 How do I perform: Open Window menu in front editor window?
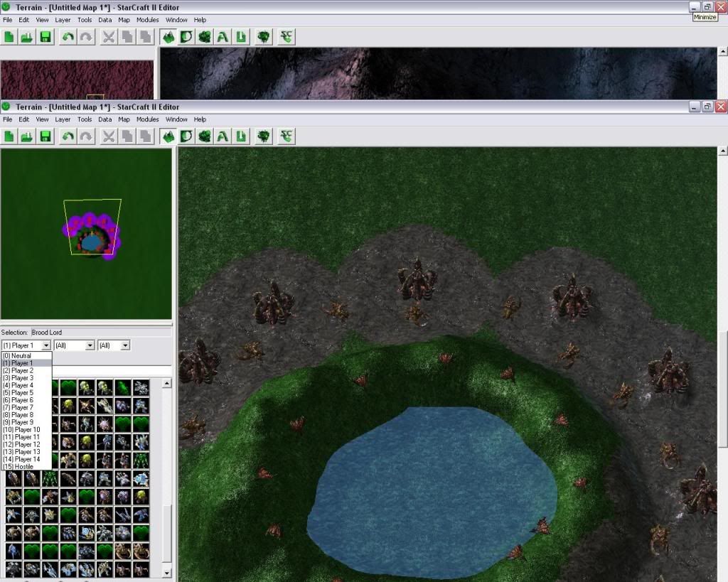pos(176,119)
